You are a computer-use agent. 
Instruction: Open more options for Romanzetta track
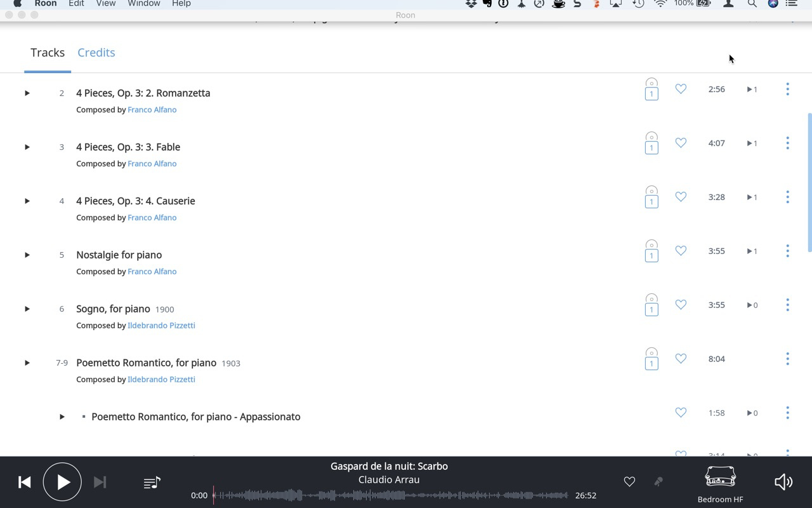click(x=787, y=89)
